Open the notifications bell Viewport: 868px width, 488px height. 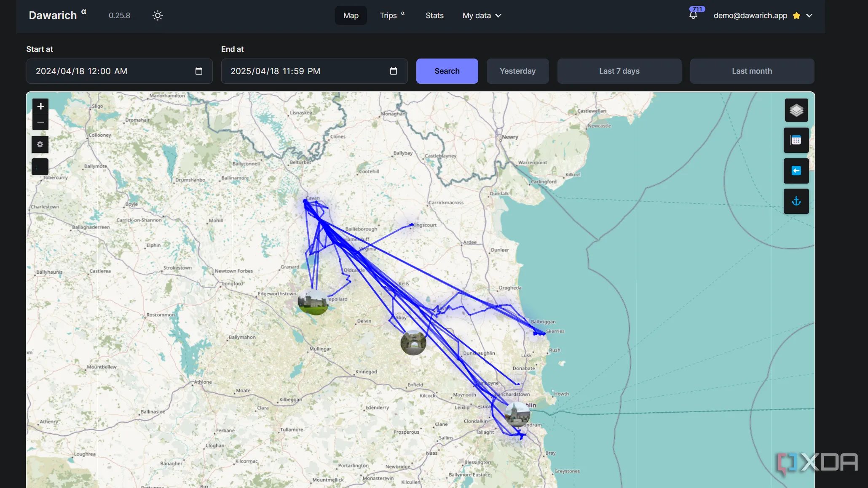(x=693, y=16)
